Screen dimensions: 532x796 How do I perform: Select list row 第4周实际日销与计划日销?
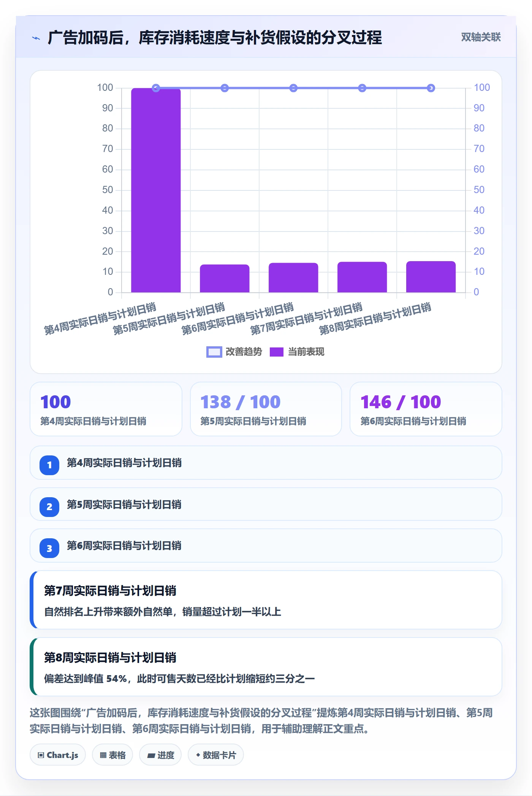coord(266,463)
